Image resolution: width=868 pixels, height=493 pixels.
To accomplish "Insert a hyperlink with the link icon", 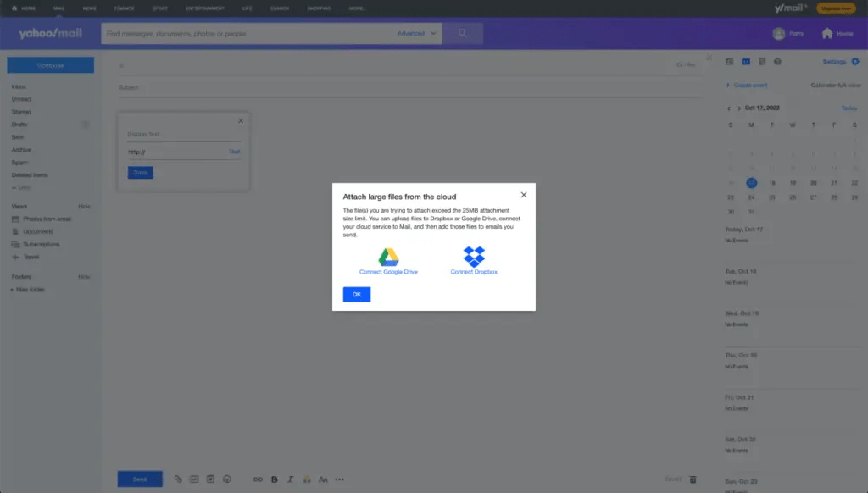I will click(x=259, y=479).
